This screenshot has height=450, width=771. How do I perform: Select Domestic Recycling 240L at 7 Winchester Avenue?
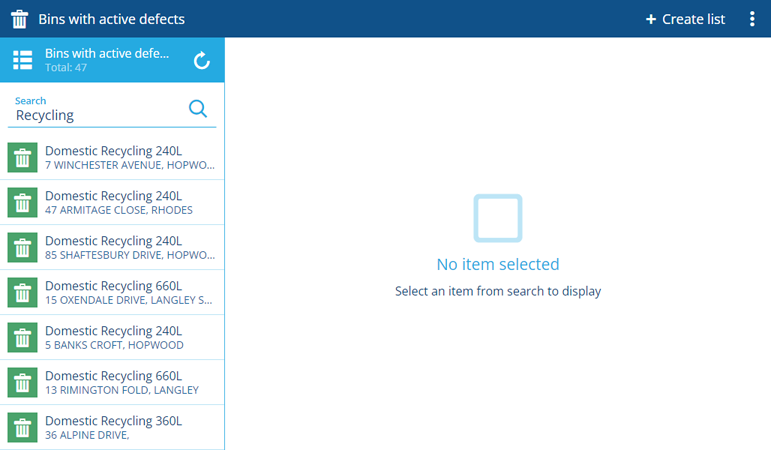112,157
